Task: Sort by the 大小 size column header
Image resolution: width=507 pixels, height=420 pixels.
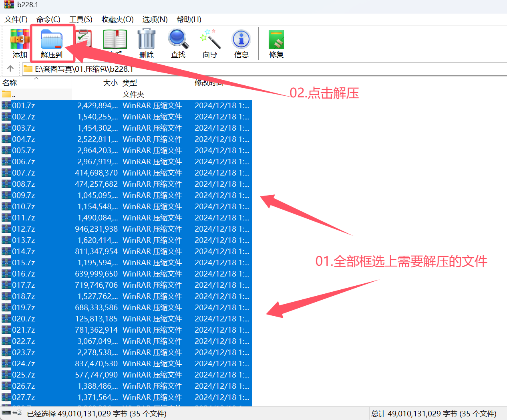Action: point(110,83)
